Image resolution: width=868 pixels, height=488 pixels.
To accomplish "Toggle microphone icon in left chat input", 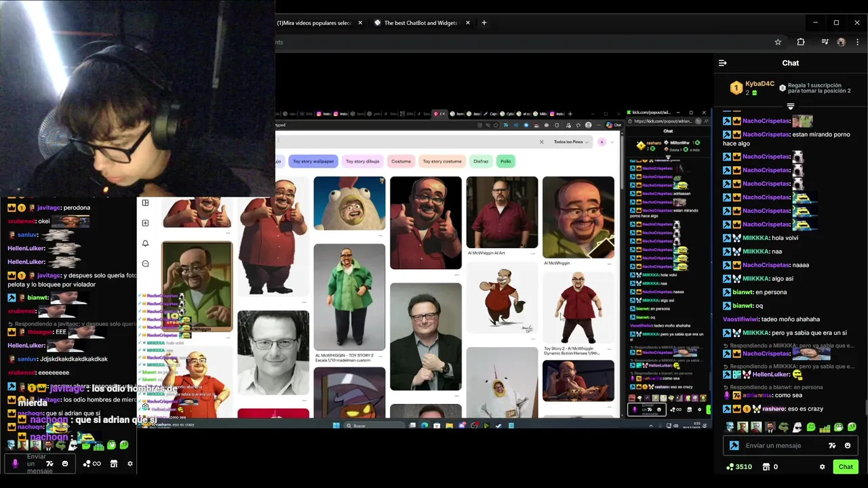I will 15,464.
